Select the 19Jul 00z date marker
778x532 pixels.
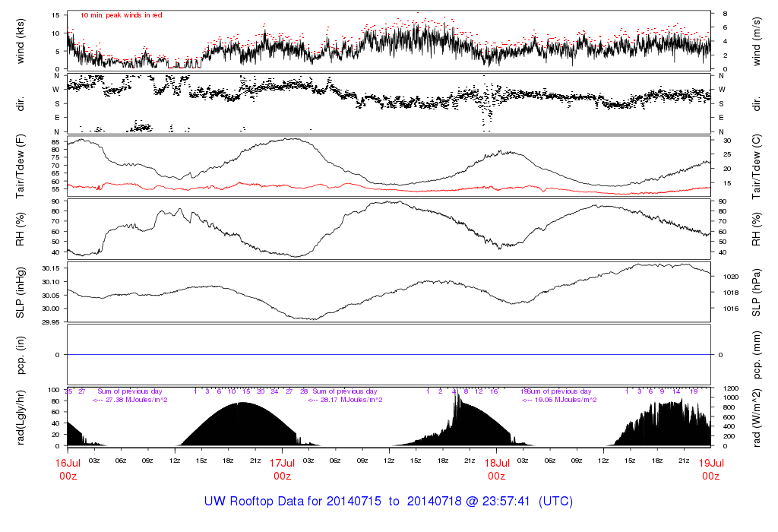click(x=710, y=468)
